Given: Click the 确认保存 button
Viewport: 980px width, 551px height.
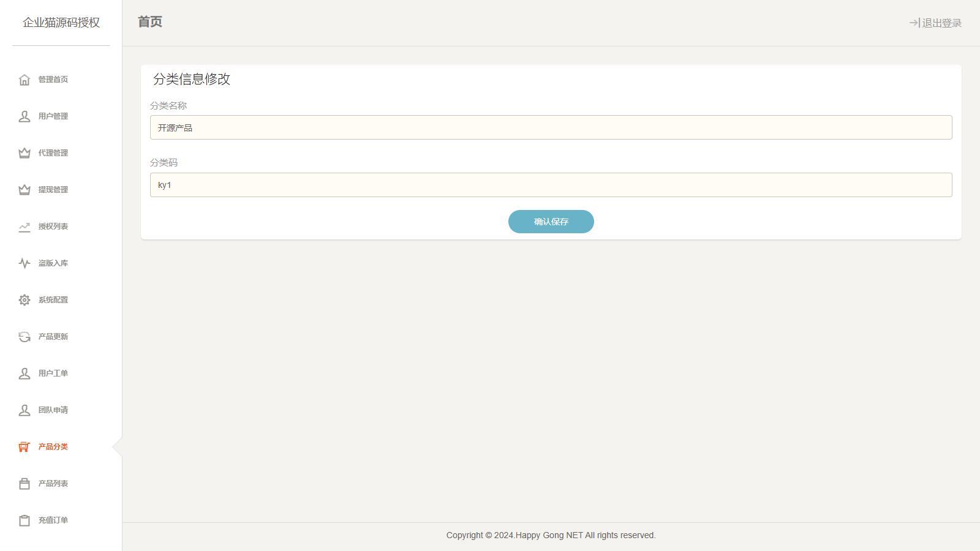Looking at the screenshot, I should (x=551, y=222).
